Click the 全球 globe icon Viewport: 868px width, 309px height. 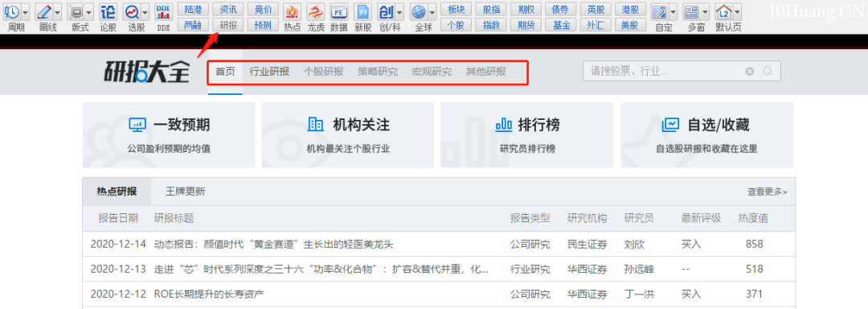click(x=419, y=11)
